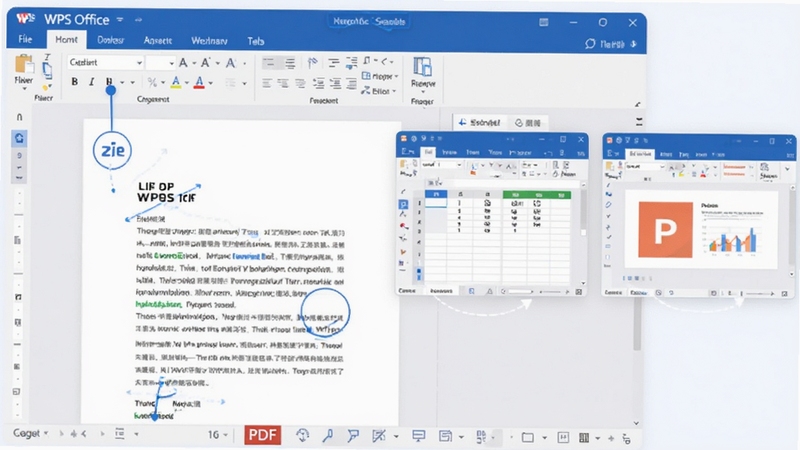Click the collapse ribbon arrow at the ribbon's right end
800x450 pixels.
coord(638,104)
